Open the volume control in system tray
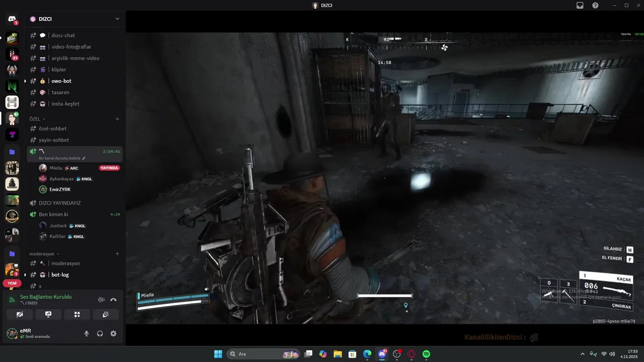 612,354
